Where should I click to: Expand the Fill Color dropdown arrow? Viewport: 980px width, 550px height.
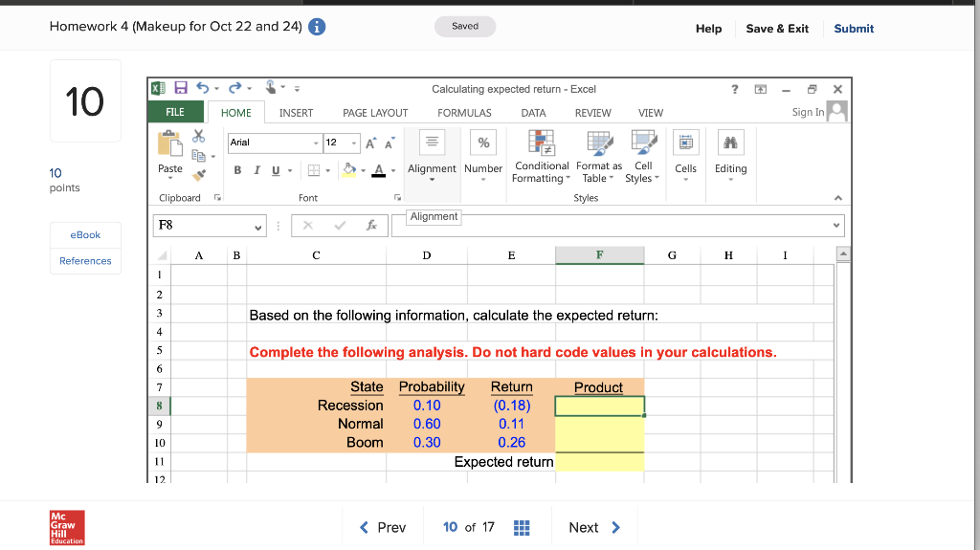click(x=363, y=170)
